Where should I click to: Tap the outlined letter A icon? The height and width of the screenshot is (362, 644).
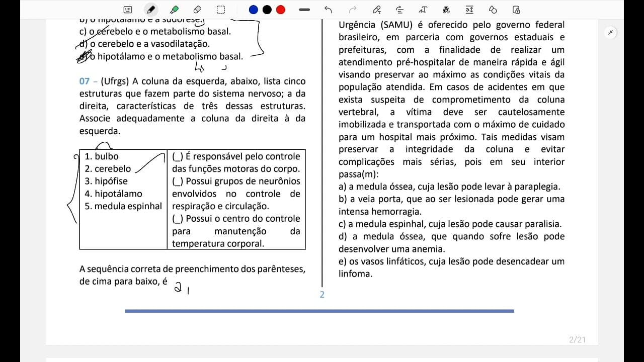point(446,10)
